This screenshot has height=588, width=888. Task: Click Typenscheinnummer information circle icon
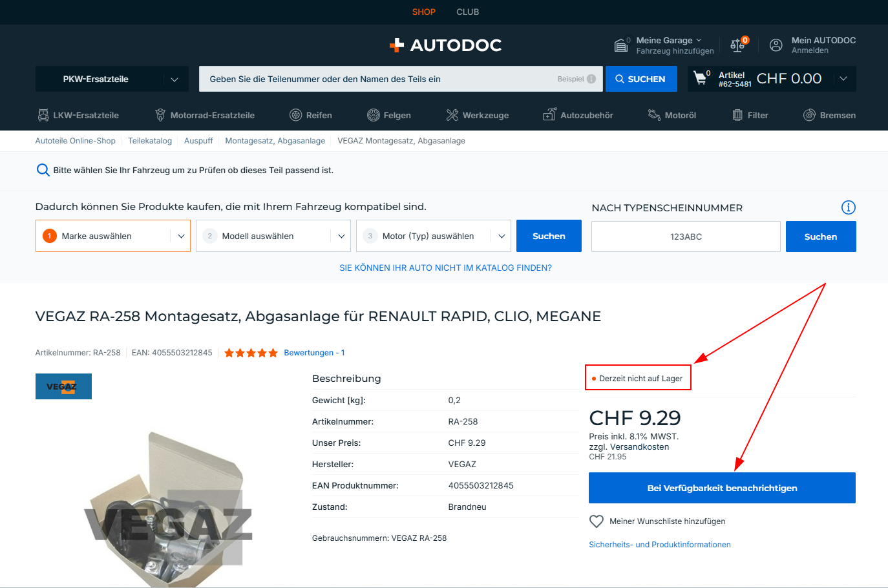[849, 207]
